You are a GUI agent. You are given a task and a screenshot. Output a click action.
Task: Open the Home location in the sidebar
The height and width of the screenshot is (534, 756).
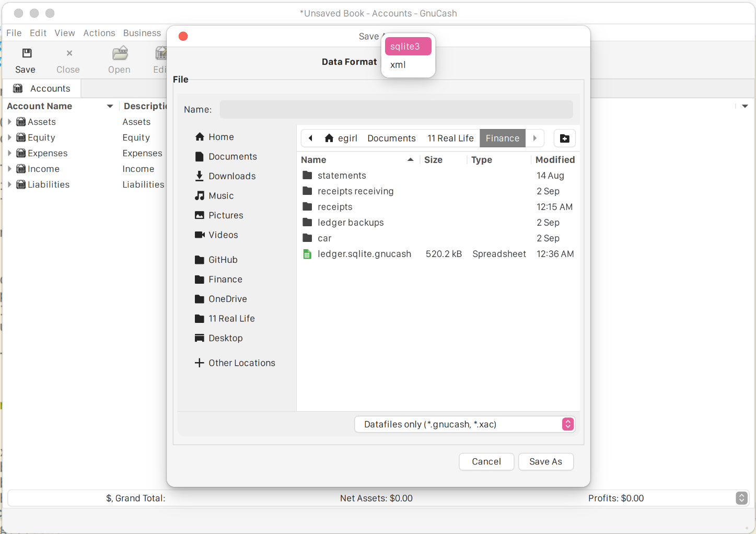click(220, 136)
